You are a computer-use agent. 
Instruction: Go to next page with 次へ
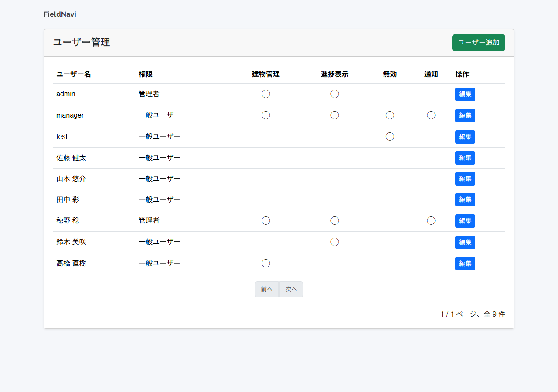pos(291,289)
